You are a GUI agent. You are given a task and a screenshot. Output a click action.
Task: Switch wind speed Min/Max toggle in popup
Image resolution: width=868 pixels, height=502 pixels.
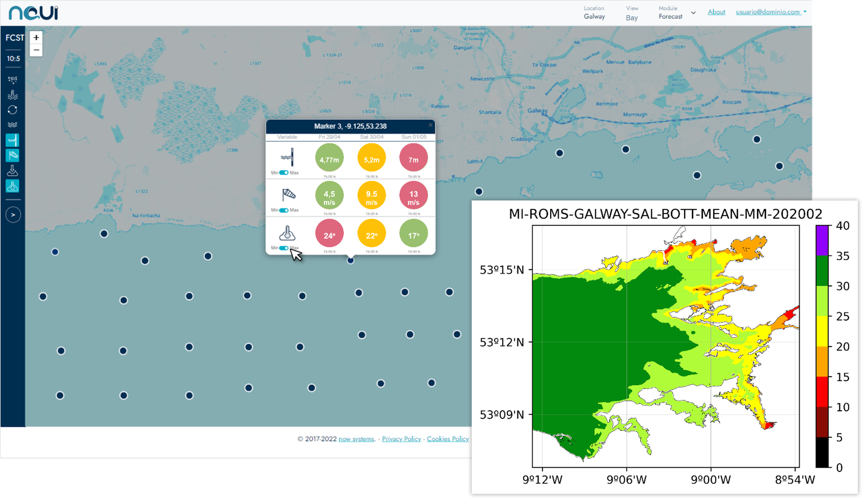point(284,210)
